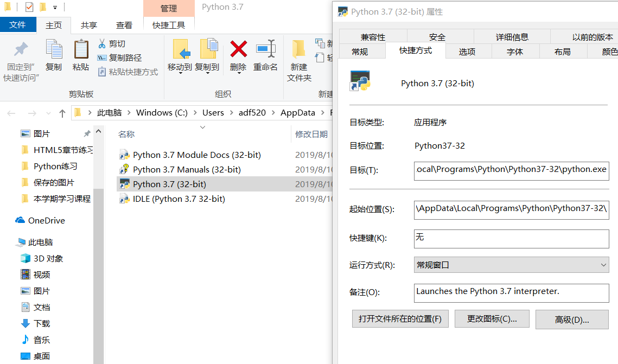Click the Forward navigation arrow
618x364 pixels.
(x=32, y=113)
